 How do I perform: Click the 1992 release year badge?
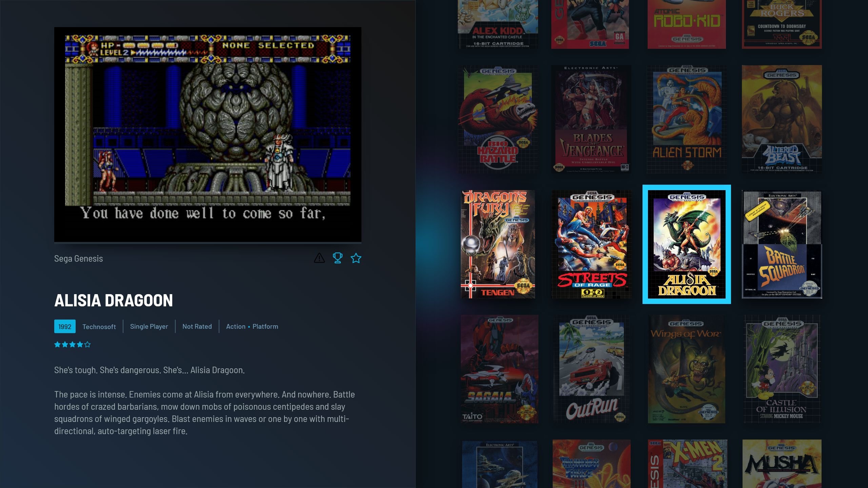click(x=65, y=326)
